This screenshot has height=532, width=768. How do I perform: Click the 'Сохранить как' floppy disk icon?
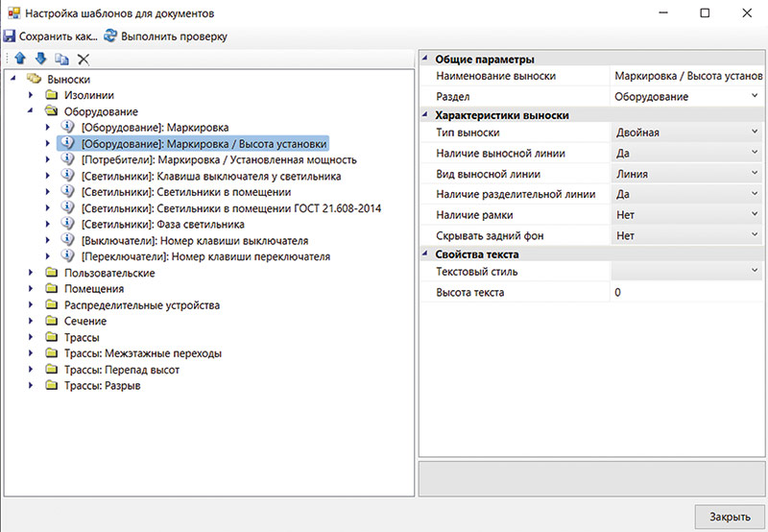tap(9, 36)
